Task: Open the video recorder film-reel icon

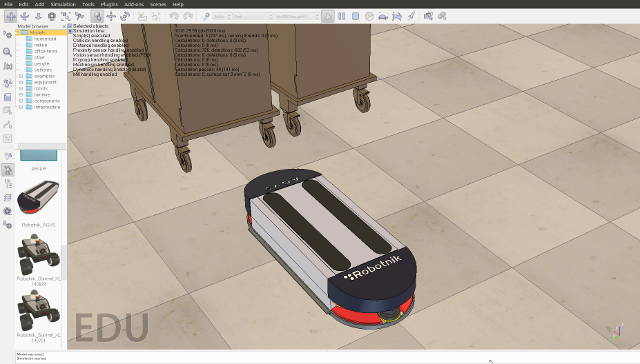Action: point(7,211)
